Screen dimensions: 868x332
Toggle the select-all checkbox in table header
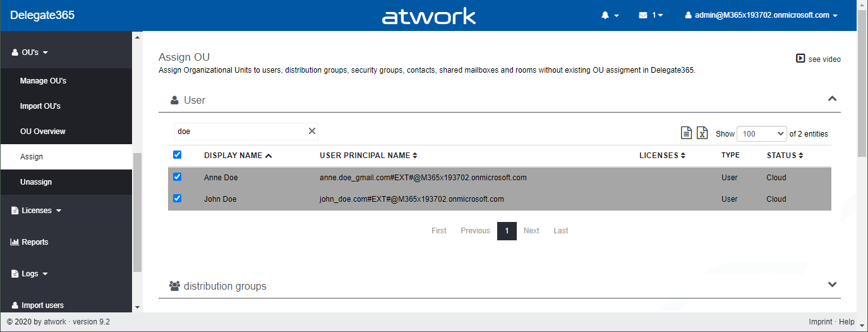(177, 154)
